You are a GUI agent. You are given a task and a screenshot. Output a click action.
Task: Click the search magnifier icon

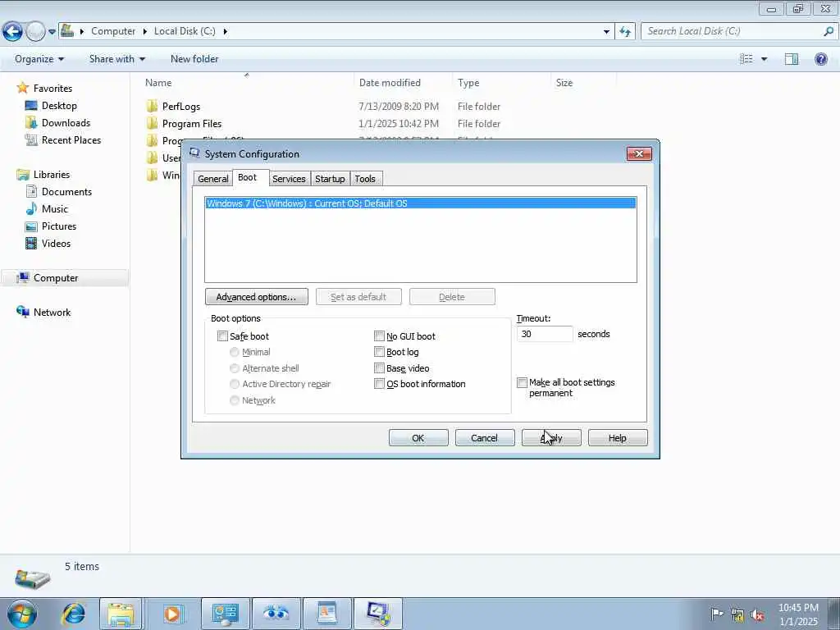coord(829,31)
